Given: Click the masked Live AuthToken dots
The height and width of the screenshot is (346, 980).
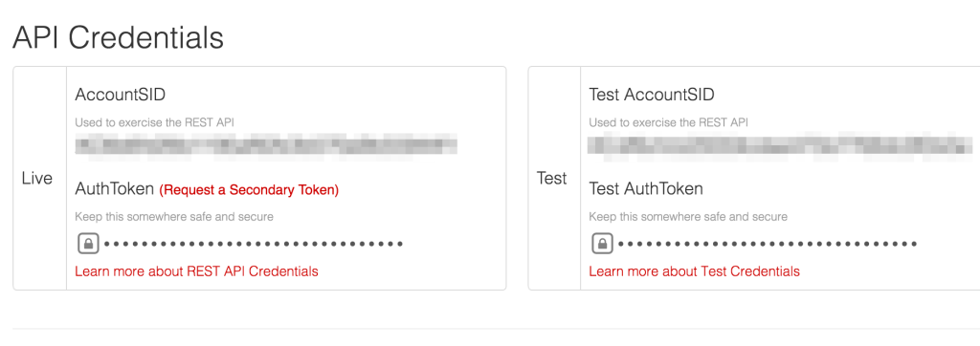Looking at the screenshot, I should pos(253,244).
